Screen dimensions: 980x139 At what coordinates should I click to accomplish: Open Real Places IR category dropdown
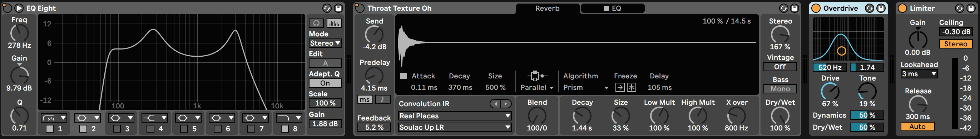tap(455, 116)
